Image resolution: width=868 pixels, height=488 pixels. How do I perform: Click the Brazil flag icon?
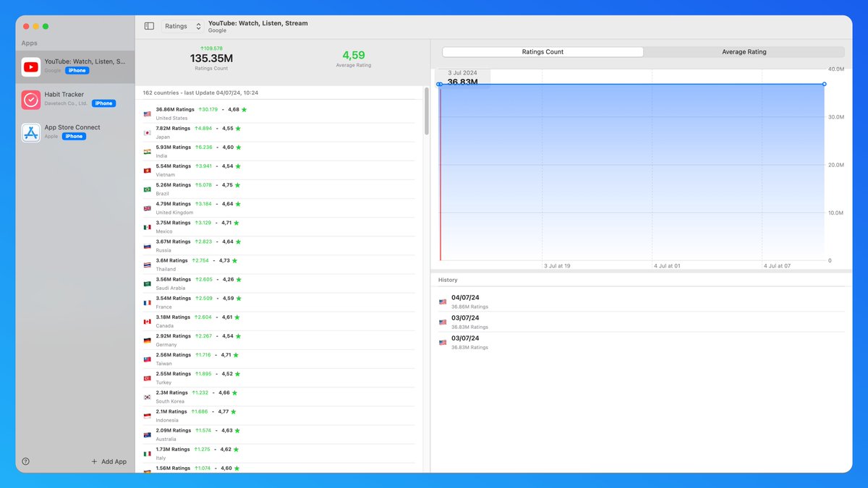[x=147, y=189]
